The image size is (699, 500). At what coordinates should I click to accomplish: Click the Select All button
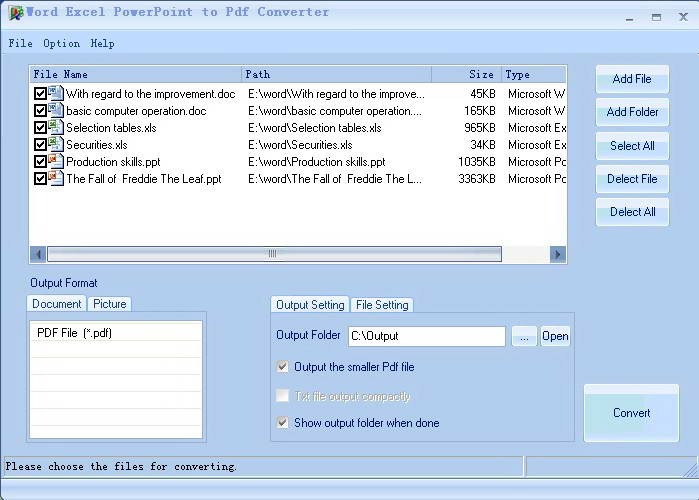point(632,146)
